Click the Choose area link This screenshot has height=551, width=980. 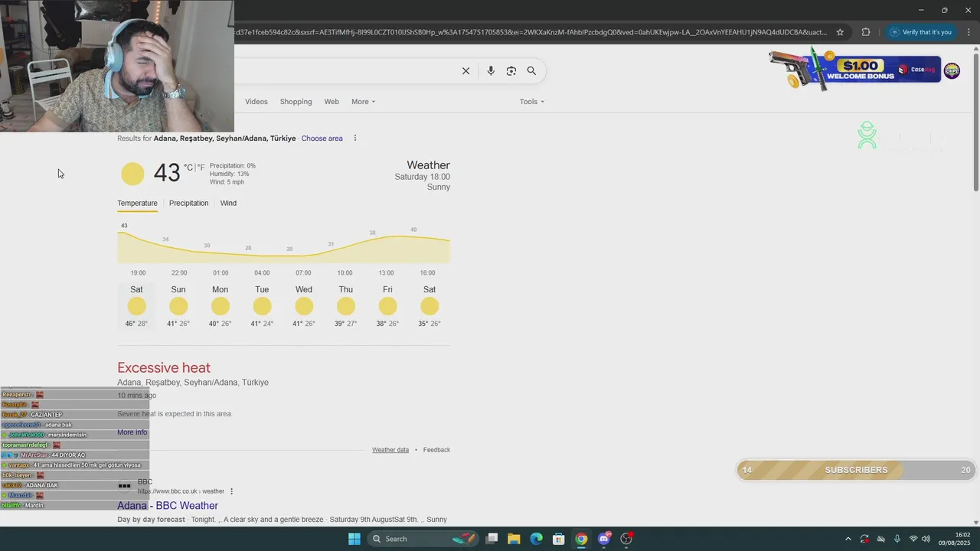322,139
